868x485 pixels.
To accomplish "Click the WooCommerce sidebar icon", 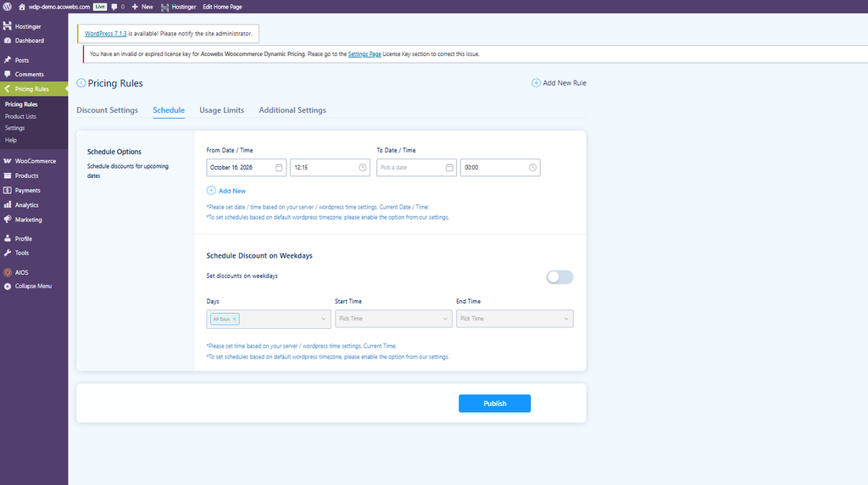I will (7, 161).
